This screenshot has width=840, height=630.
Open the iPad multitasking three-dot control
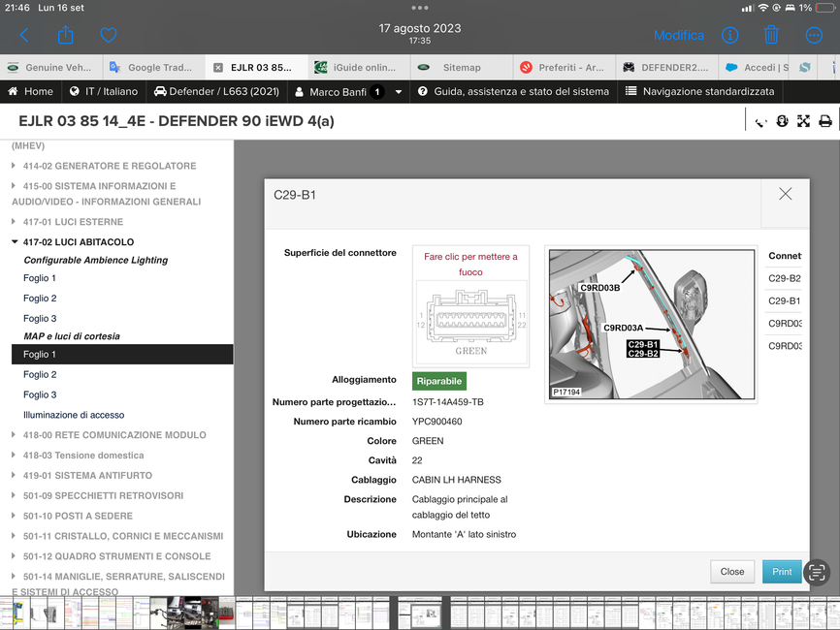[x=420, y=8]
